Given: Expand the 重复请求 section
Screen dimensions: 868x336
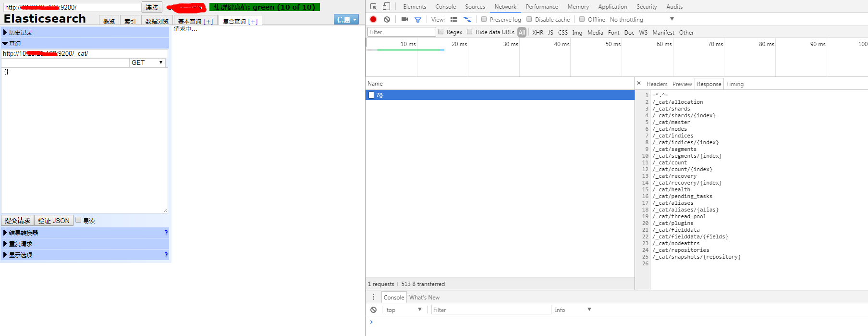Looking at the screenshot, I should [x=85, y=244].
